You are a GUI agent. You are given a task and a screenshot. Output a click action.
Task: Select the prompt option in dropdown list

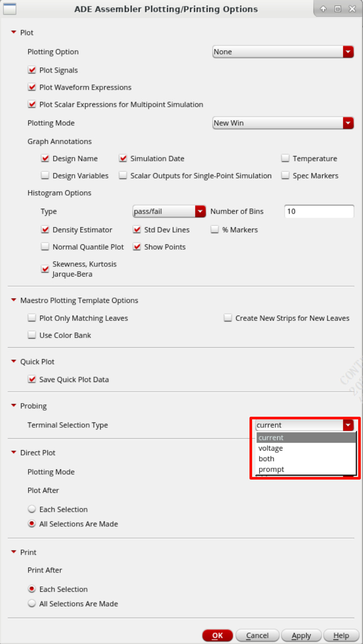[271, 469]
